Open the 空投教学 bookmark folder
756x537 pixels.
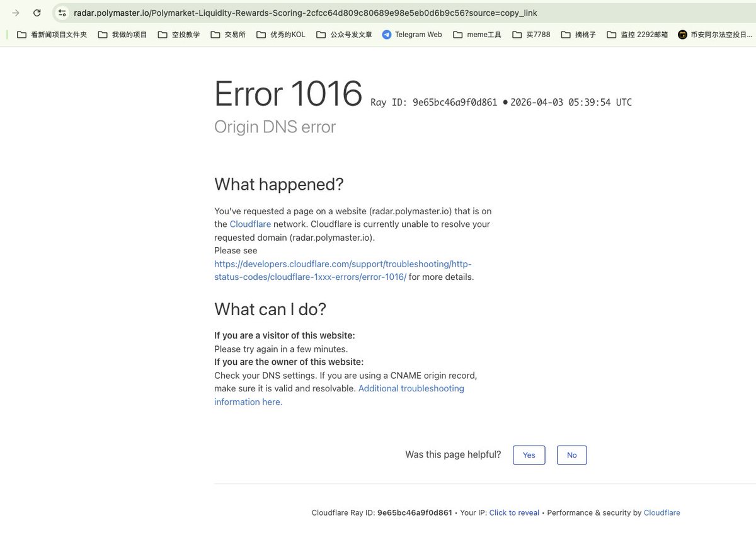click(x=179, y=35)
